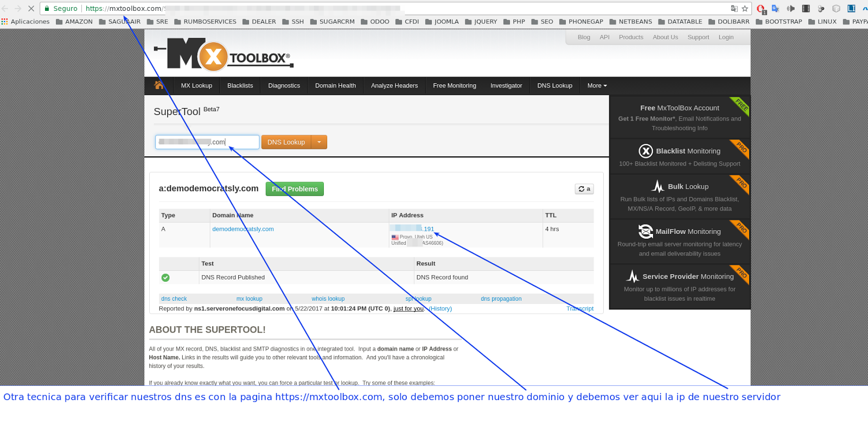Click the MailFlow Monitoring icon
This screenshot has width=868, height=438.
point(646,231)
